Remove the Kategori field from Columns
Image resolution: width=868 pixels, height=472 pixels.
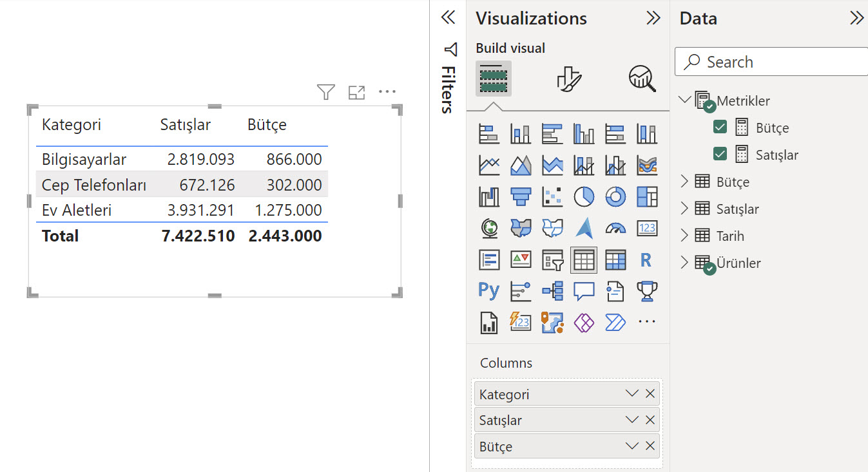(x=650, y=394)
